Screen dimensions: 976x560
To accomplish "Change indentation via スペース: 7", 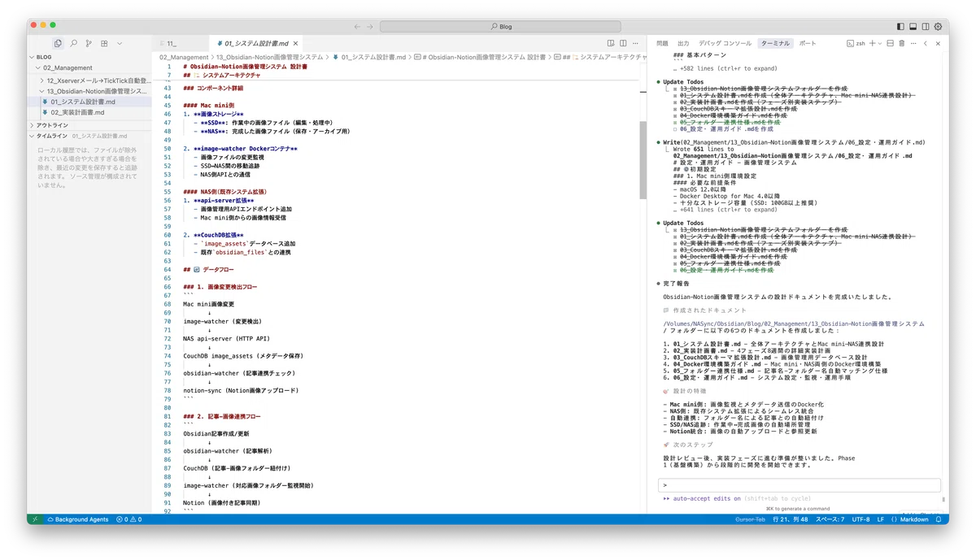I will click(x=830, y=519).
